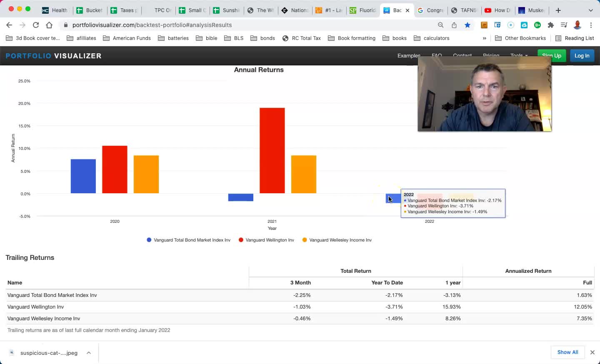Viewport: 600px width, 364px height.
Task: Open the calculators bookmark folder
Action: [431, 38]
